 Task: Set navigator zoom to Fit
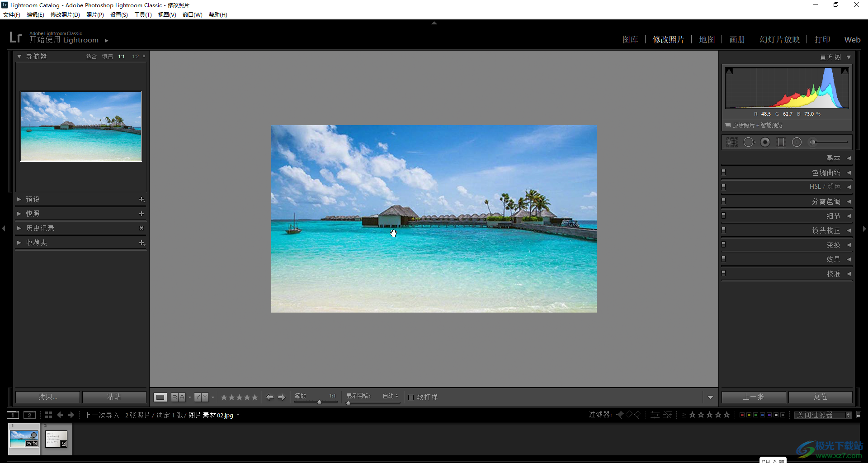point(91,56)
